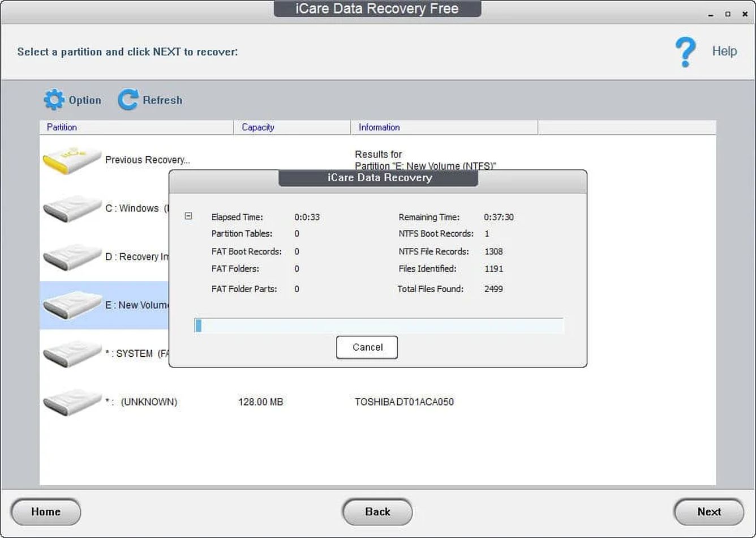This screenshot has width=756, height=538.
Task: Collapse the scan details with minus box
Action: point(188,216)
